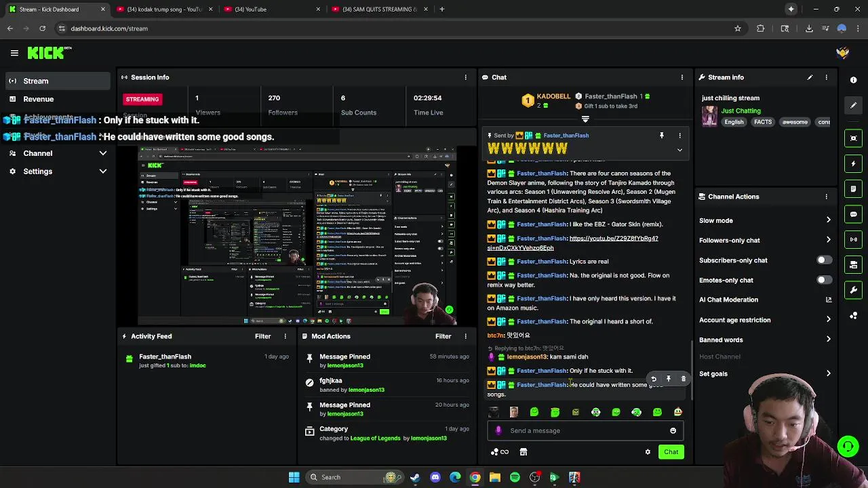Image resolution: width=868 pixels, height=488 pixels.
Task: Open the shop icon below the chat input
Action: click(523, 452)
